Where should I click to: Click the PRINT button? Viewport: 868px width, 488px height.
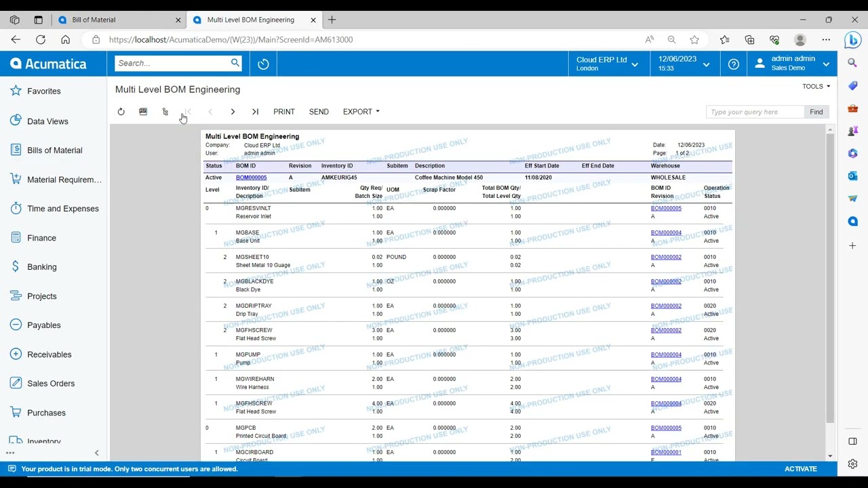pos(284,112)
